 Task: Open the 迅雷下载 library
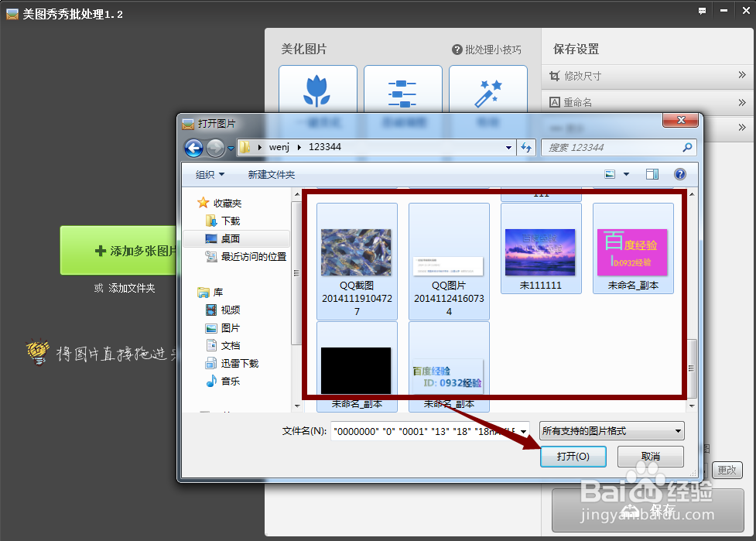pyautogui.click(x=232, y=364)
